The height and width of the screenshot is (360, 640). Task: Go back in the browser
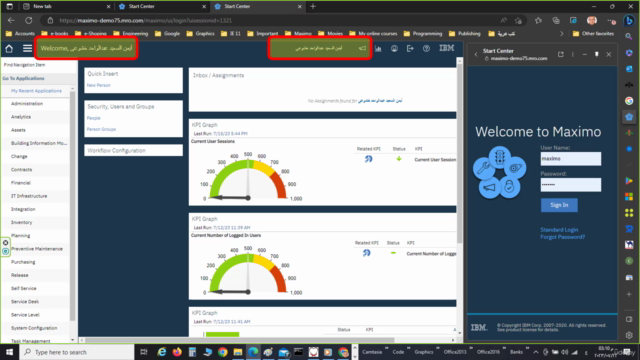tap(11, 20)
